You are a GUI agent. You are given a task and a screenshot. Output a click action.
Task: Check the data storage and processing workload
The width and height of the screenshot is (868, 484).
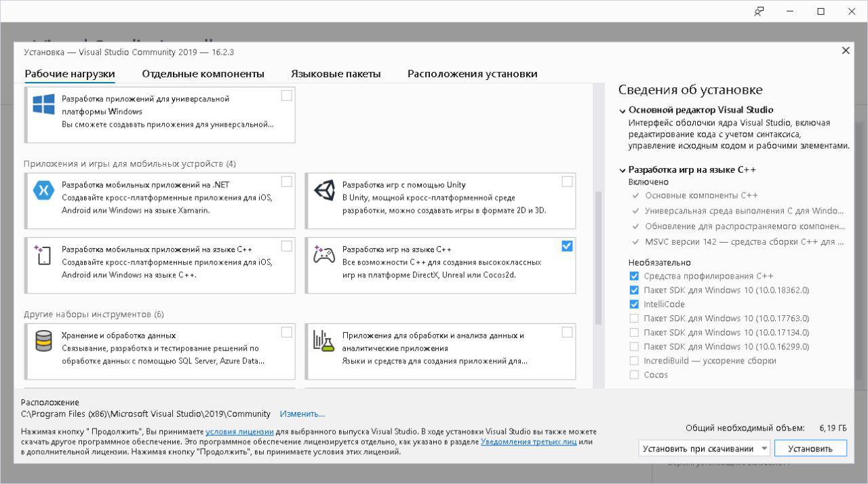click(287, 332)
